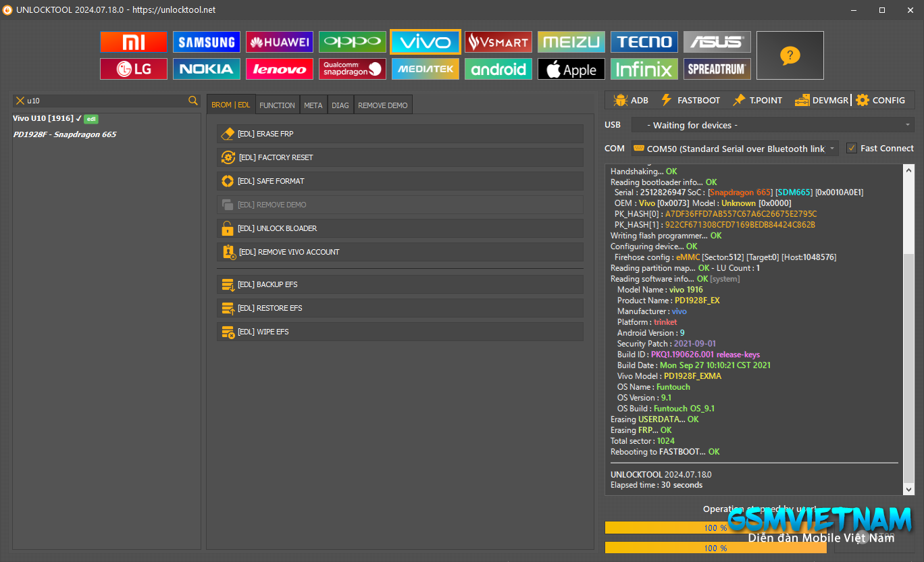Toggle the Fast Connect checkbox
The image size is (924, 562).
852,148
